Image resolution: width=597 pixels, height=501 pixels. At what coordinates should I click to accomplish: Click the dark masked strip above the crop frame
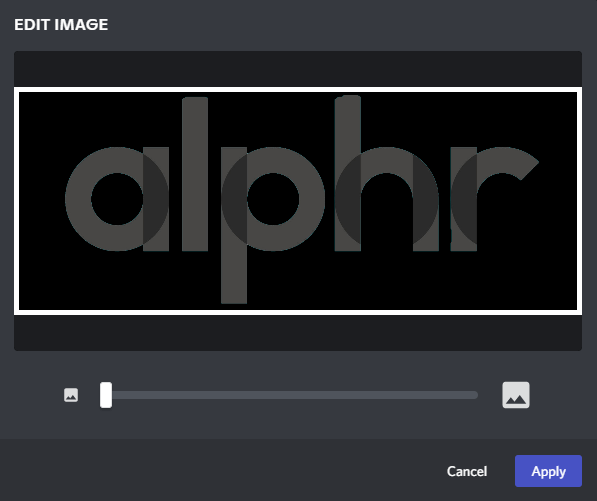(x=298, y=69)
